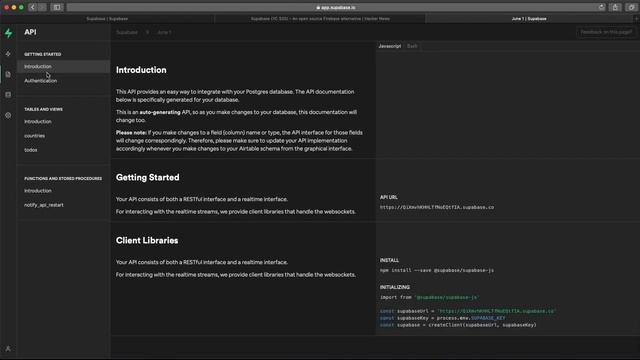Click the Introduction main heading
Image resolution: width=640 pixels, height=360 pixels.
coord(141,70)
